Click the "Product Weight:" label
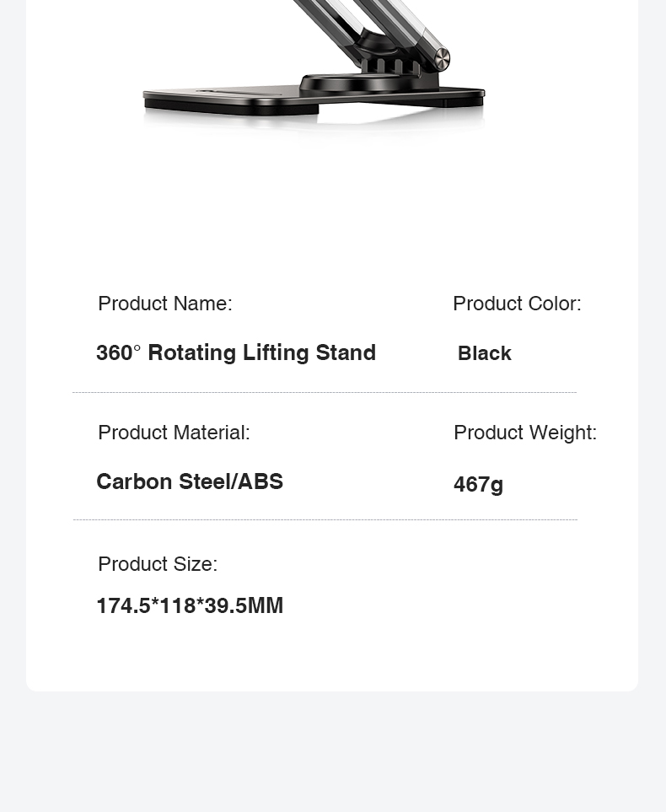The width and height of the screenshot is (666, 812). pyautogui.click(x=525, y=433)
